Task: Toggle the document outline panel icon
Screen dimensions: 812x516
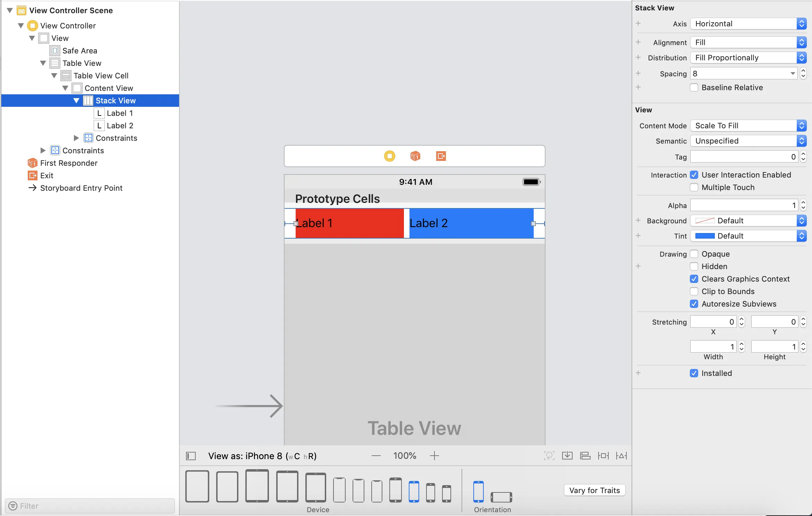Action: 191,456
